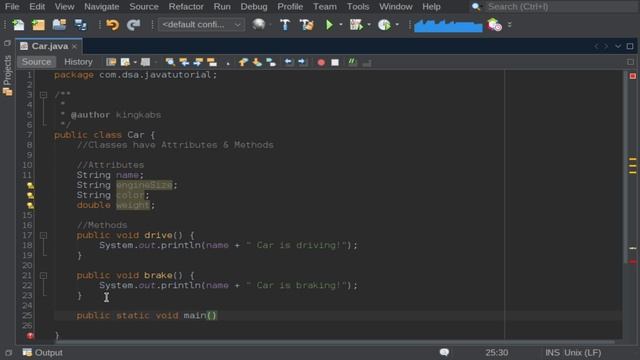Click the New Project toolbar icon
Image resolution: width=640 pixels, height=360 pixels.
pyautogui.click(x=38, y=25)
